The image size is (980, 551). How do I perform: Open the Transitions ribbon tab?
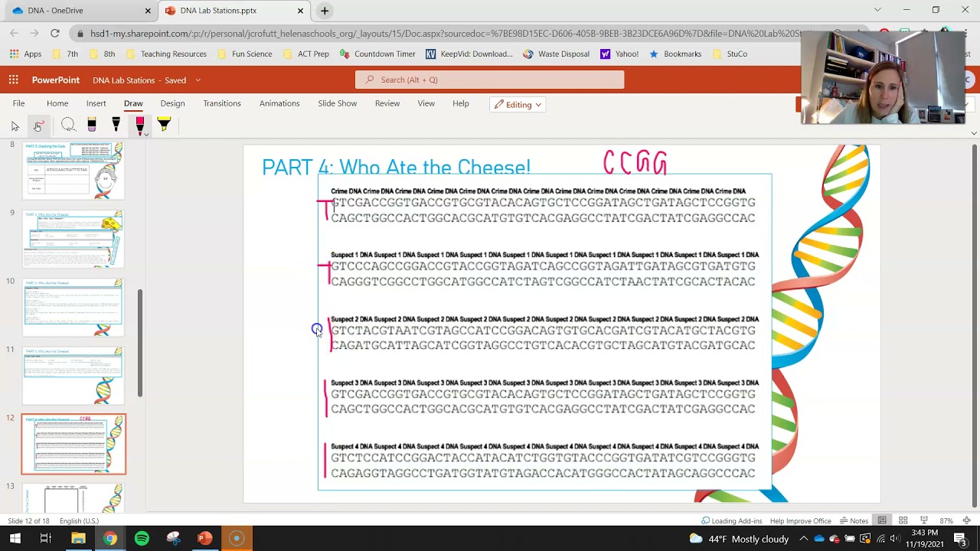(x=222, y=104)
